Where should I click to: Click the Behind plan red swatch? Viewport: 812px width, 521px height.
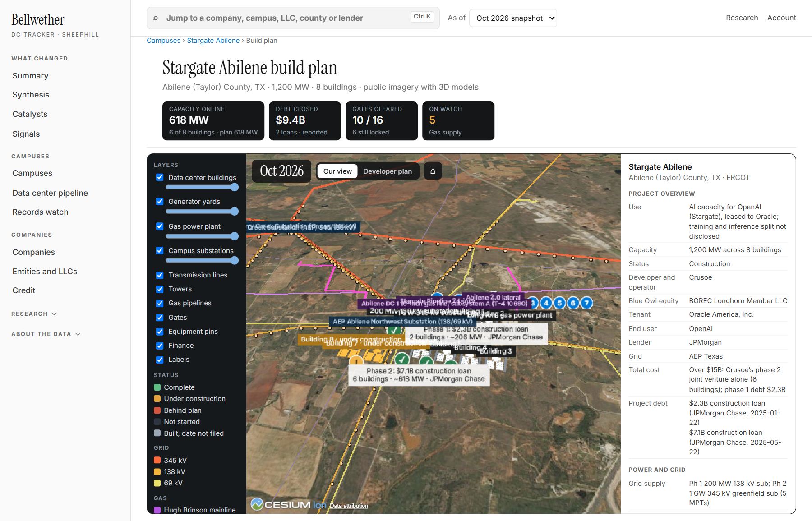tap(157, 410)
